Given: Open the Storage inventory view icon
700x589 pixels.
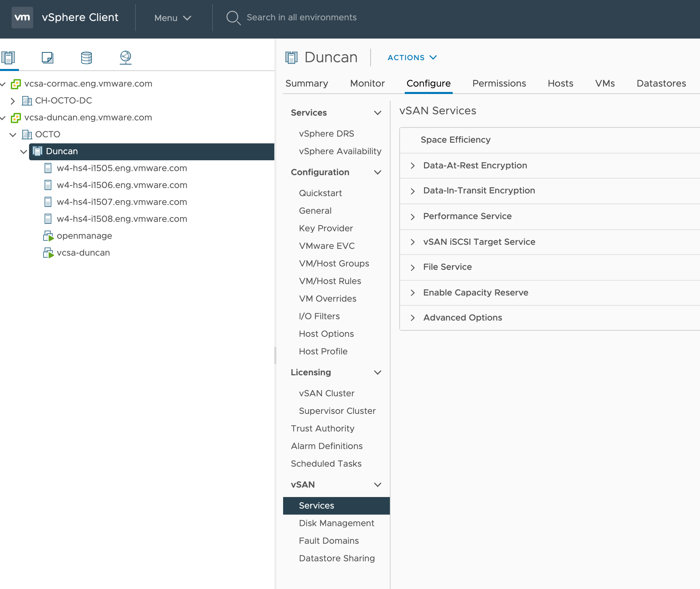Looking at the screenshot, I should (x=86, y=57).
